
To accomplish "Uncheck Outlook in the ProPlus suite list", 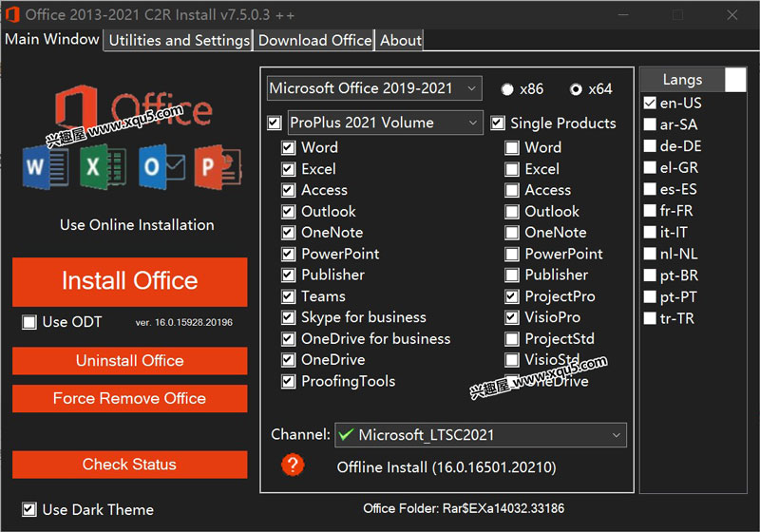I will (x=289, y=211).
